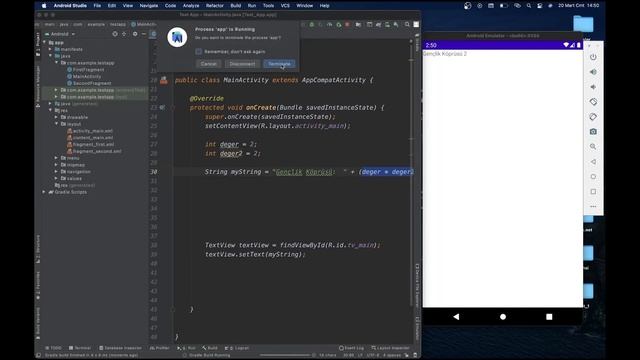Expand the navigation folder
This screenshot has width=640, height=360.
(x=56, y=171)
